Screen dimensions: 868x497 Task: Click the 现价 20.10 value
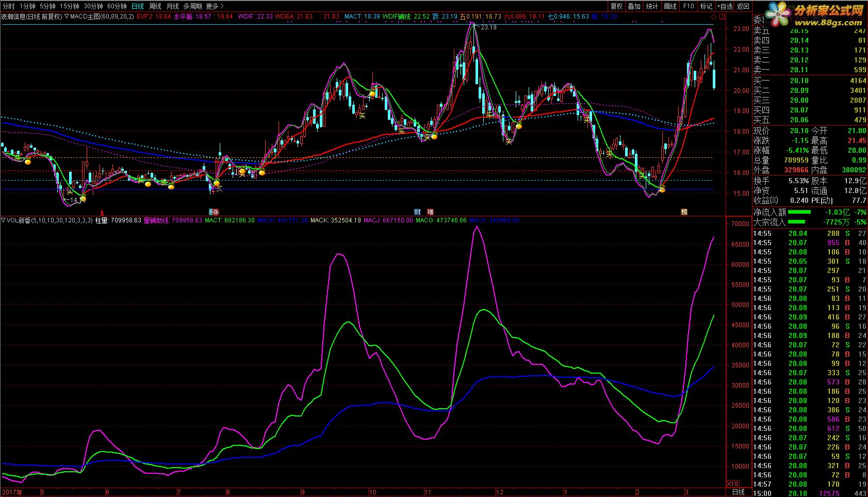(799, 131)
